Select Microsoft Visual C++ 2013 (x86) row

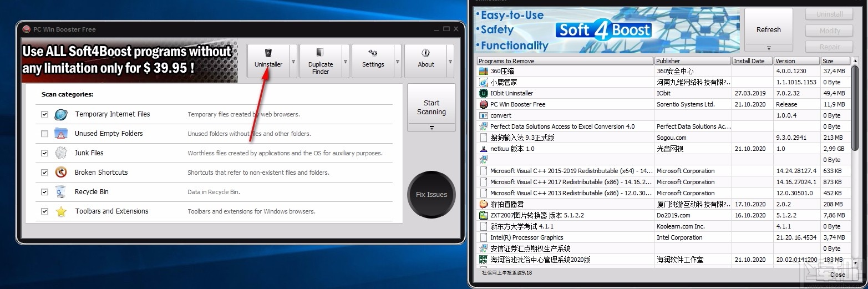tap(663, 193)
